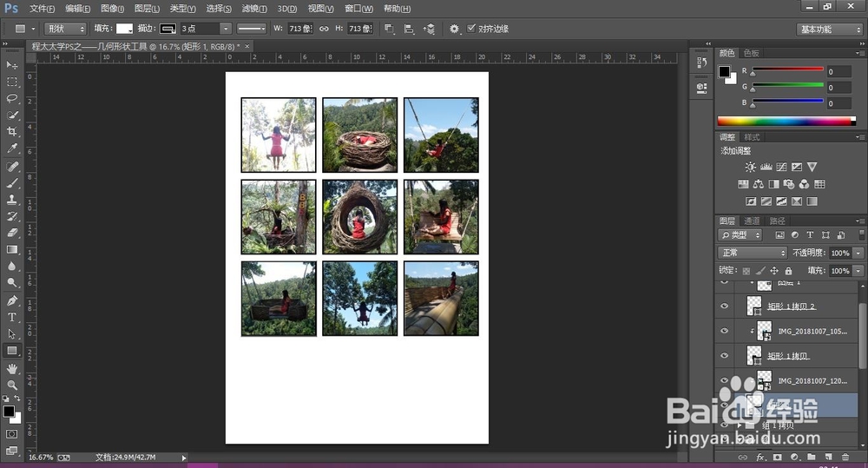The height and width of the screenshot is (468, 868).
Task: Select the Zoom tool
Action: (11, 385)
